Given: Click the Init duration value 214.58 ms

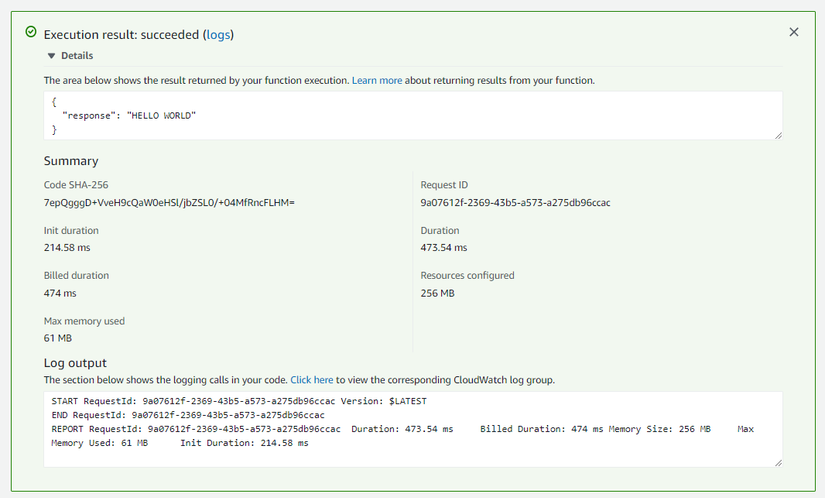Looking at the screenshot, I should 67,248.
